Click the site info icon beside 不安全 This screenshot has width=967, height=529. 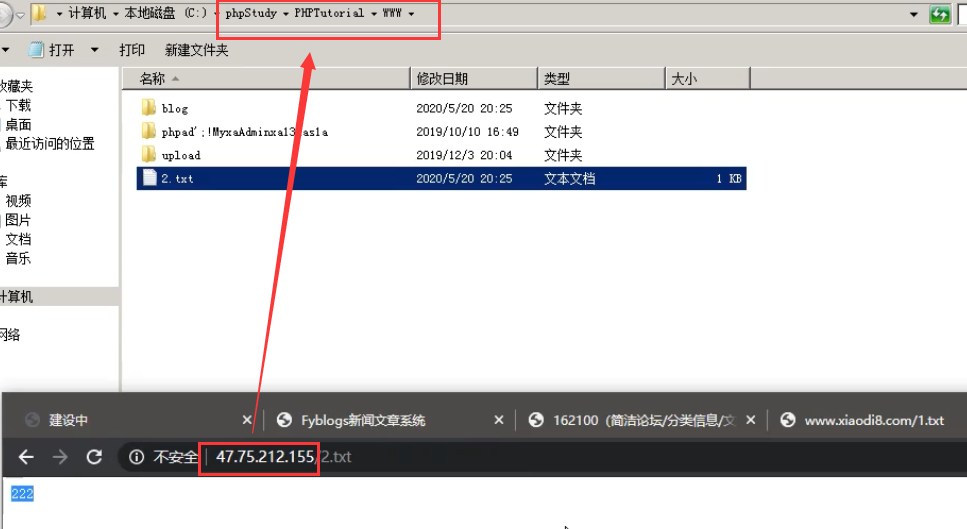(135, 457)
